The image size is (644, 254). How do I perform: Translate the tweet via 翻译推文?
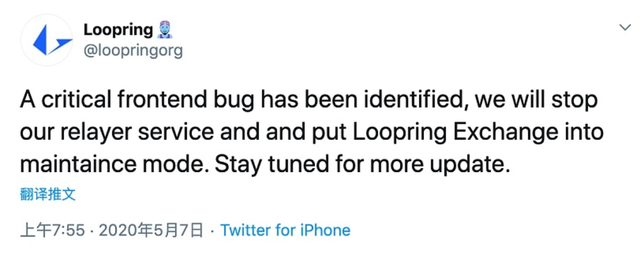pos(48,195)
